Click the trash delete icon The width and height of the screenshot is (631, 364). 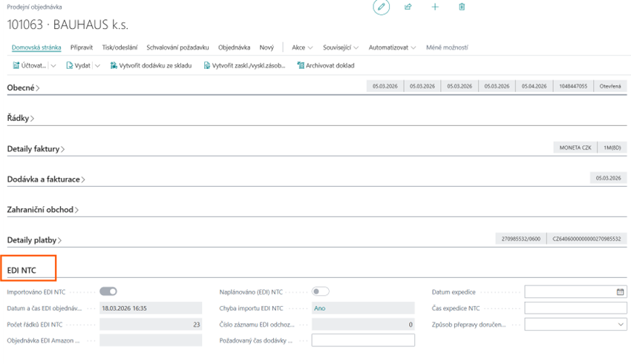[x=462, y=7]
